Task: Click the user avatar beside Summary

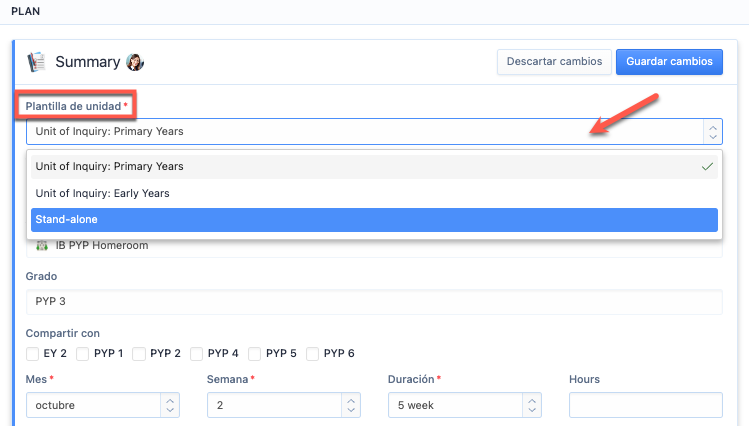Action: 135,62
